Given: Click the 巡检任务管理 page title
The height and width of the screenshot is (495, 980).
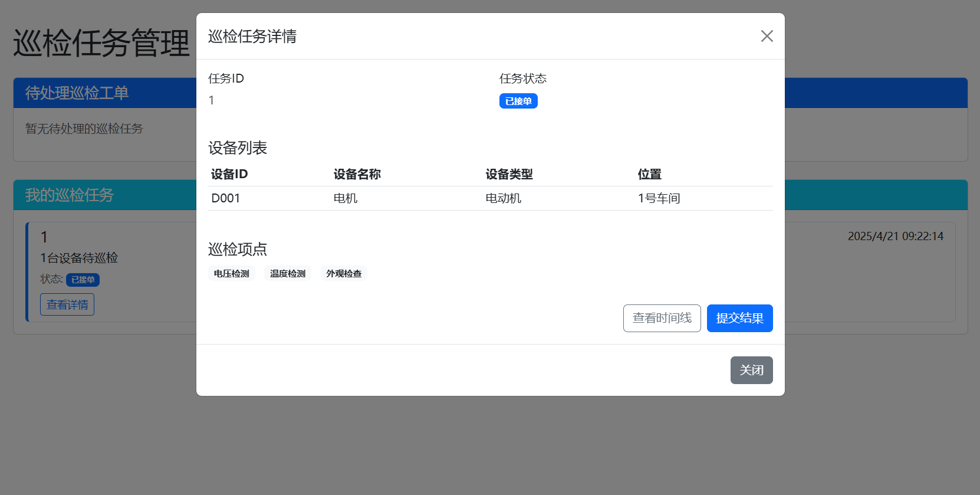Looking at the screenshot, I should click(x=101, y=43).
